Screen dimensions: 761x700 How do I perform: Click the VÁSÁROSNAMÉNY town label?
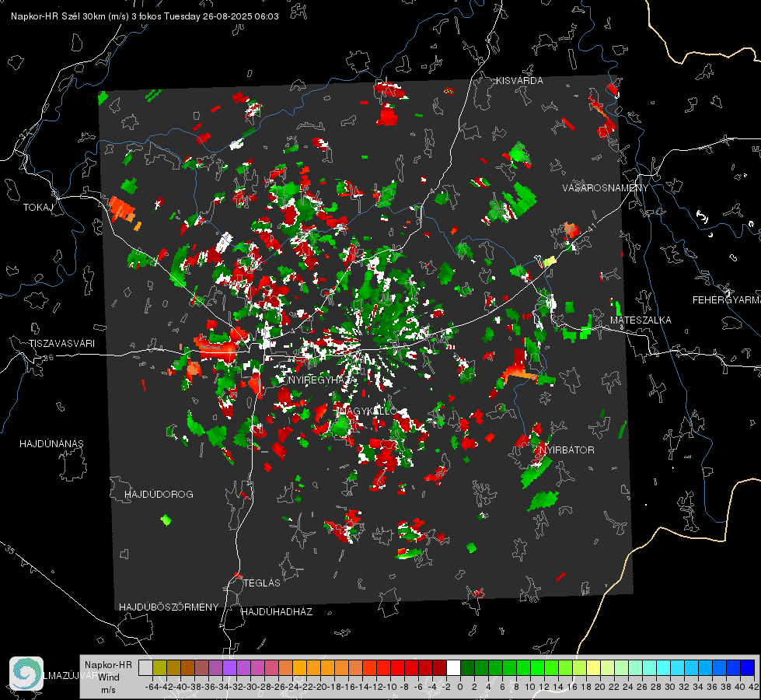click(605, 187)
